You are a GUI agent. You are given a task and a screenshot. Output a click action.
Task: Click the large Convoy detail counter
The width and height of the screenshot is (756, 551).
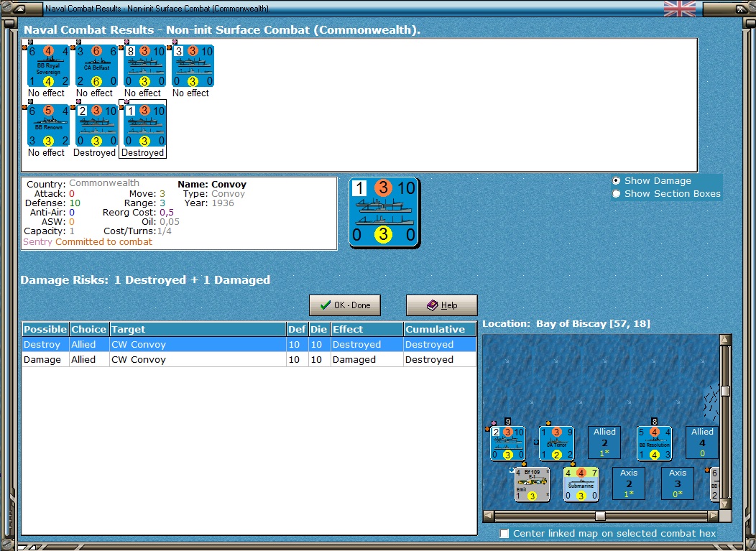pyautogui.click(x=384, y=213)
